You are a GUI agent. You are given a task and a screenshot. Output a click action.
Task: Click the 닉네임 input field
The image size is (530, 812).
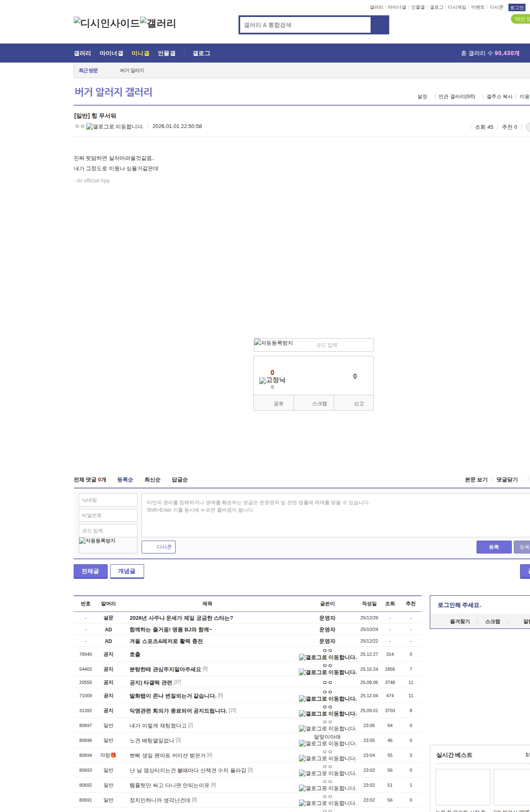pyautogui.click(x=108, y=500)
